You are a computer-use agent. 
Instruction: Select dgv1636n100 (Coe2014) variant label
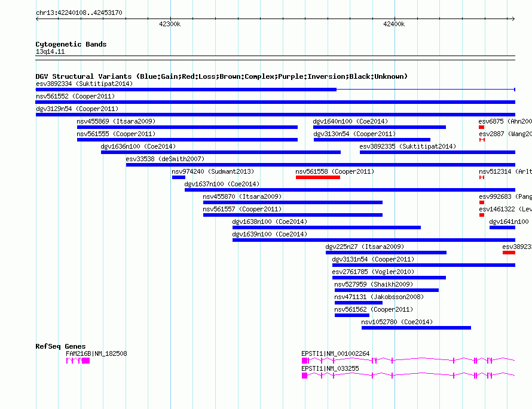(x=138, y=146)
